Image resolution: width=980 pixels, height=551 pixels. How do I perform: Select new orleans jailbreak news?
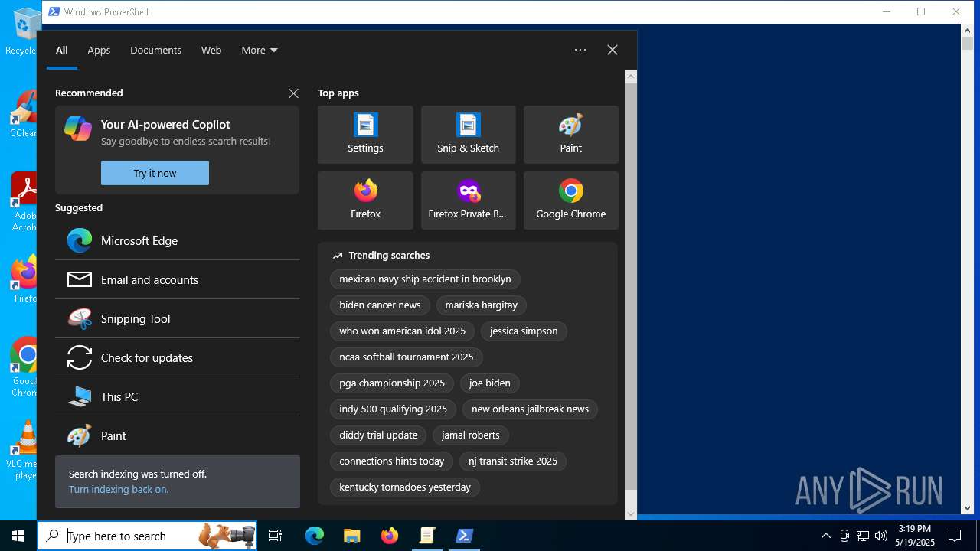[x=530, y=409]
